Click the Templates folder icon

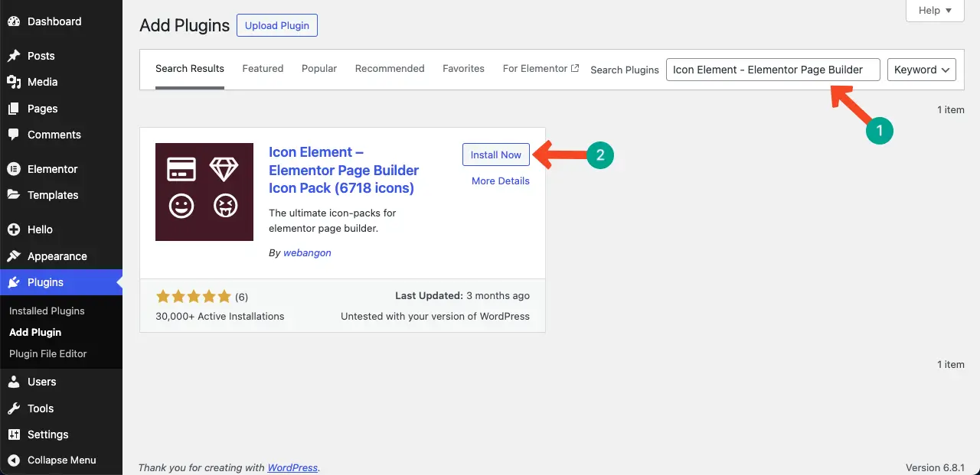pos(14,195)
